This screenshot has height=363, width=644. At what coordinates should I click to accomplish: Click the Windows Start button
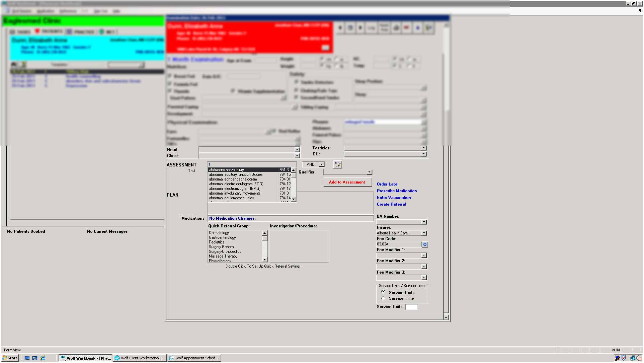[x=10, y=358]
